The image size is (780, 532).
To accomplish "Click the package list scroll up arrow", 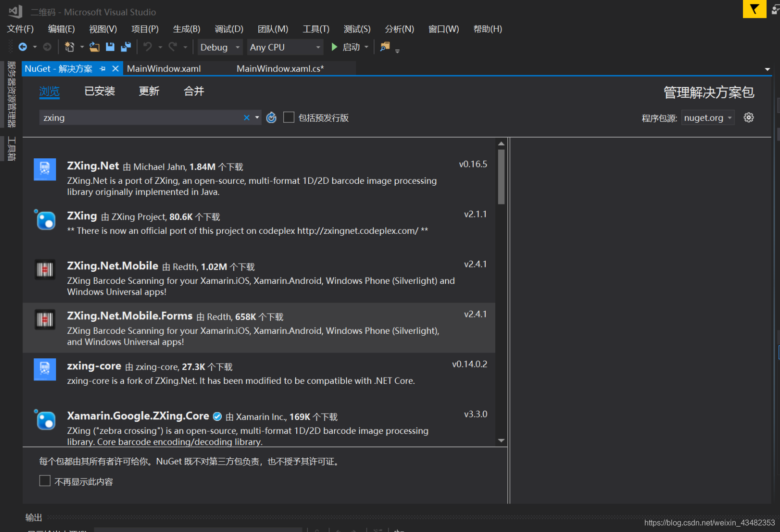I will pyautogui.click(x=501, y=143).
